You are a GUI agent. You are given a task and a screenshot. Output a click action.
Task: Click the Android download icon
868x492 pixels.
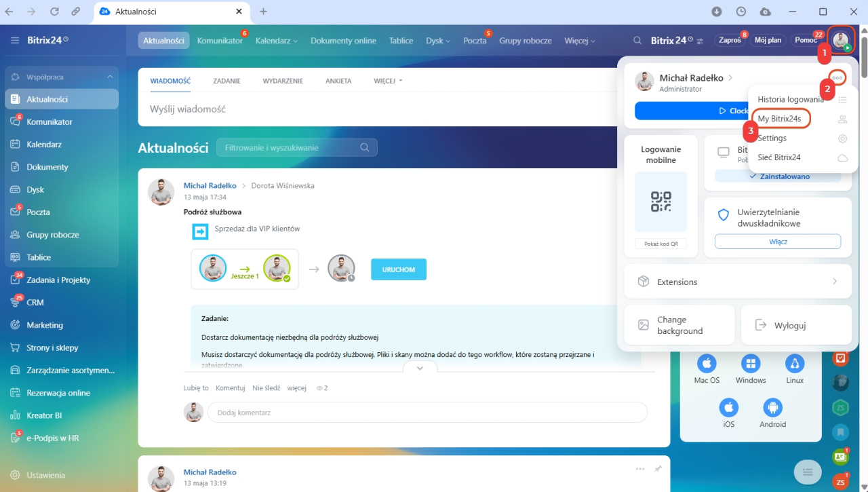(772, 407)
